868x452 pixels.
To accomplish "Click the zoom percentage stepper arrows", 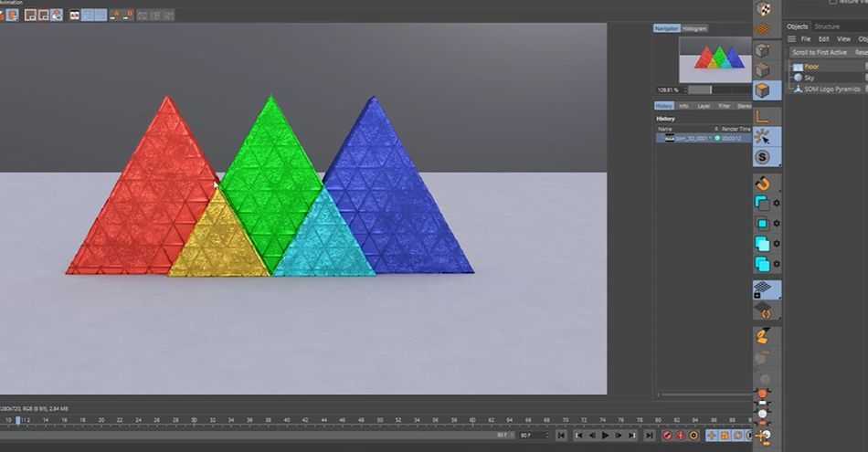I will click(685, 89).
